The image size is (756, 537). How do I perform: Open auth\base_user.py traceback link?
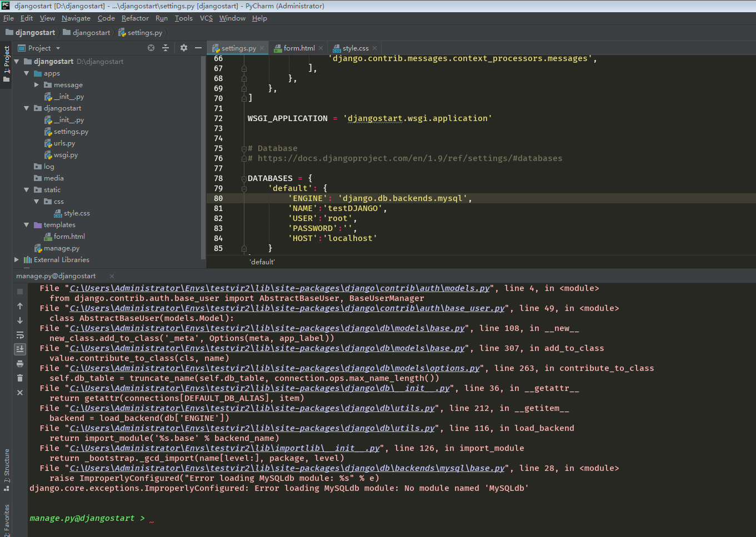(x=287, y=308)
